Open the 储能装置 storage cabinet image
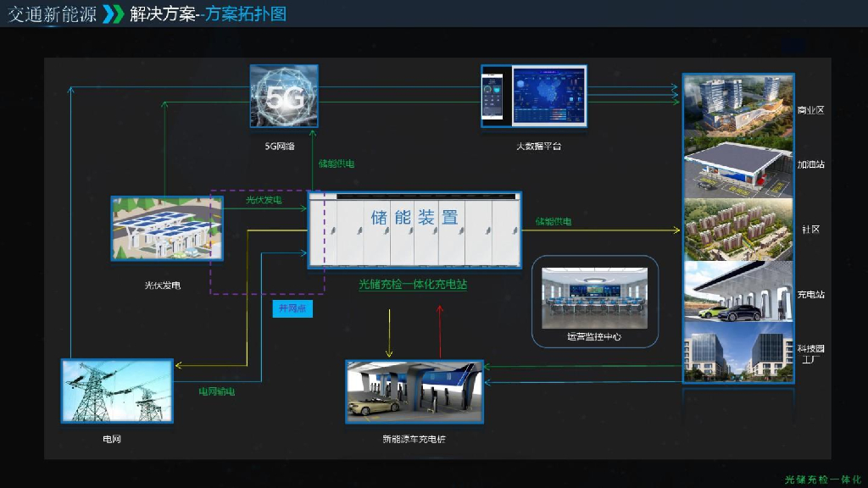Screen dimensions: 868x488 (414, 229)
